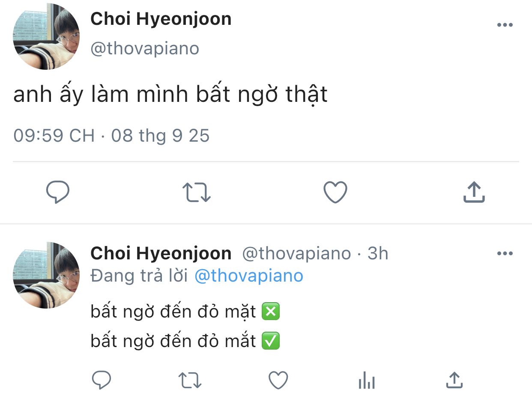
Task: Open the more options menu of the main tweet
Action: (x=505, y=25)
